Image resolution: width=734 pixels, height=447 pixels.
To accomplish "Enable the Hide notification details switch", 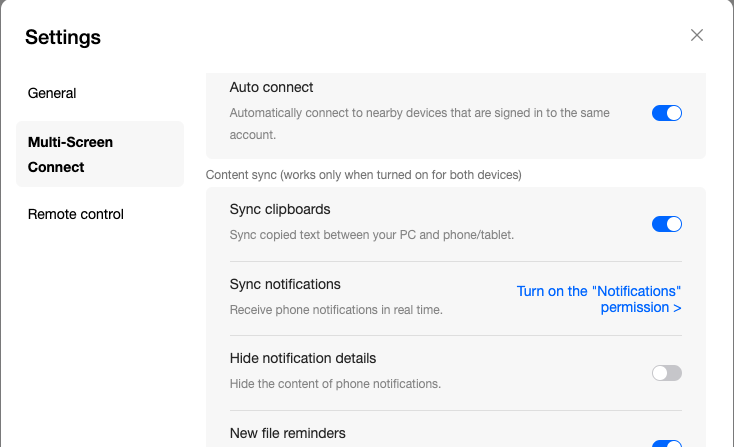I will (667, 373).
